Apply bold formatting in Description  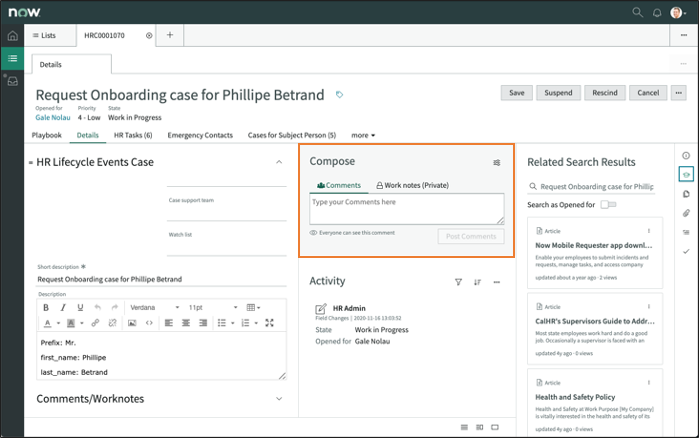tap(45, 307)
